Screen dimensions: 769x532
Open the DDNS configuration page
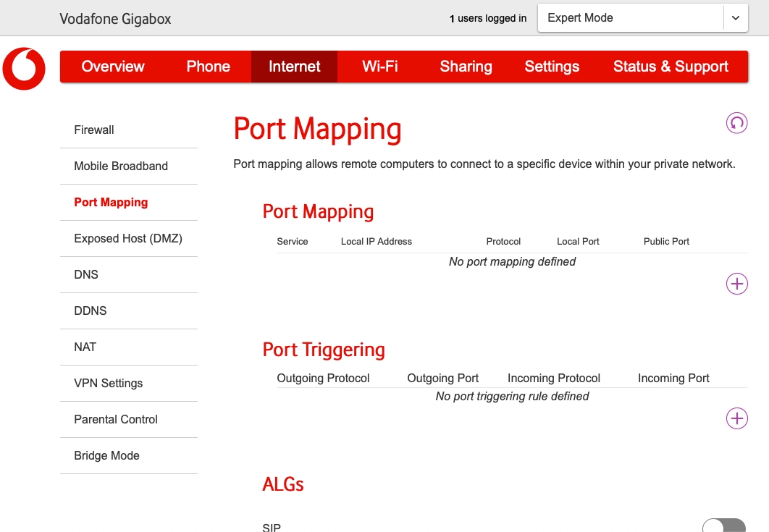(x=90, y=311)
